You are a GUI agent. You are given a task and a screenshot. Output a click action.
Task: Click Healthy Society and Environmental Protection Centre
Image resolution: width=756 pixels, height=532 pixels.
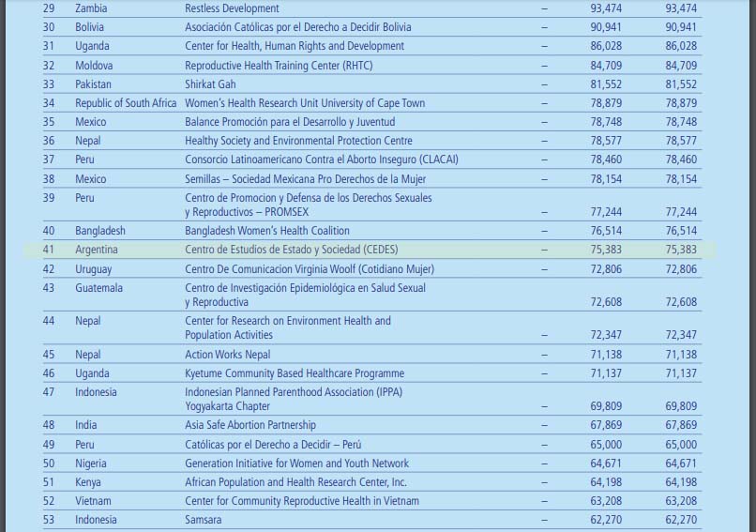[x=298, y=141]
